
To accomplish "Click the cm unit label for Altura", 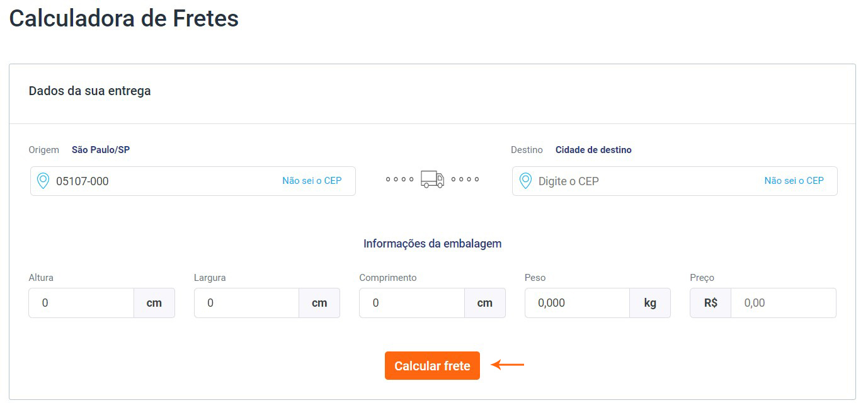I will click(x=154, y=303).
